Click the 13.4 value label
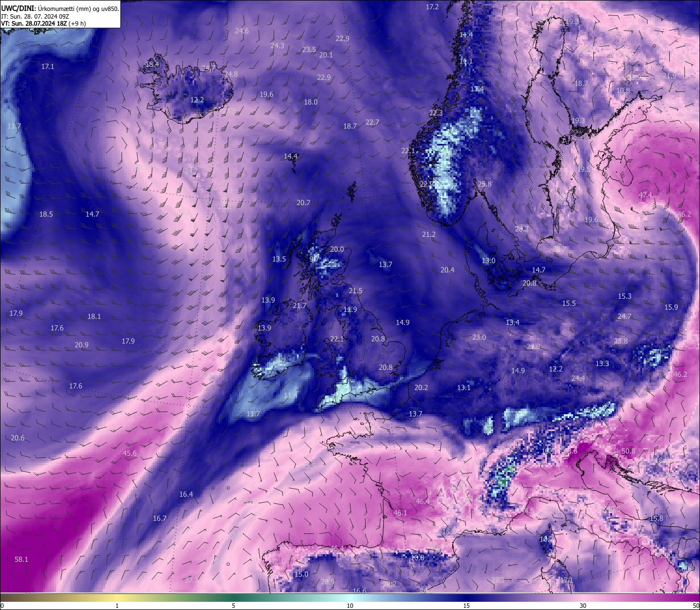The width and height of the screenshot is (700, 610). click(x=512, y=322)
